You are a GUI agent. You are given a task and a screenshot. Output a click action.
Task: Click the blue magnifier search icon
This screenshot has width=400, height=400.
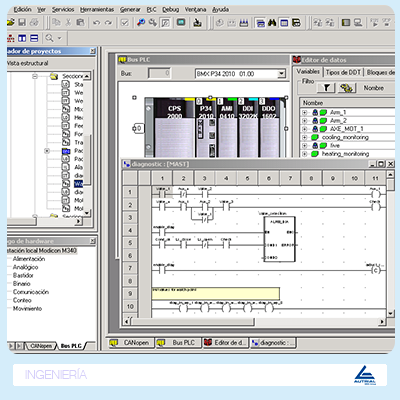(x=141, y=23)
